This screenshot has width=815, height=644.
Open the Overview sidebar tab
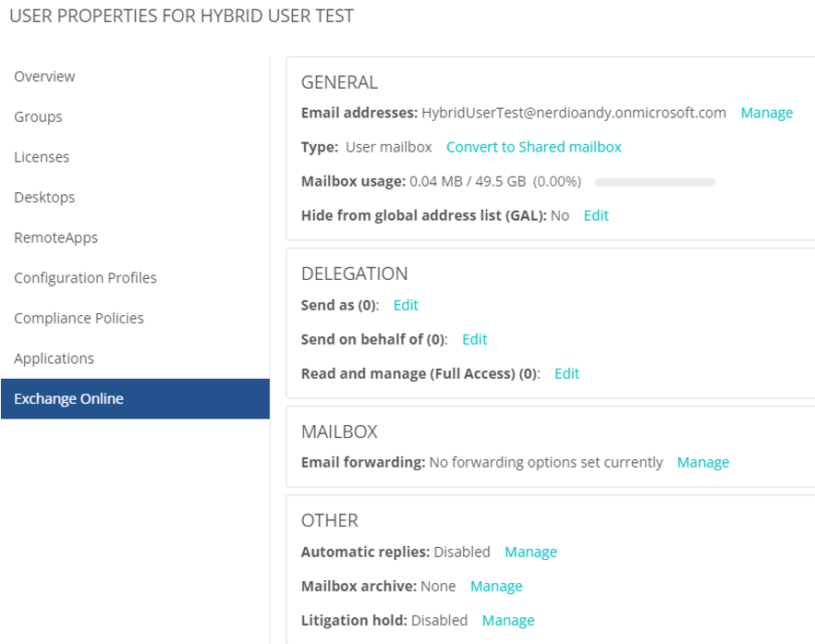tap(44, 77)
